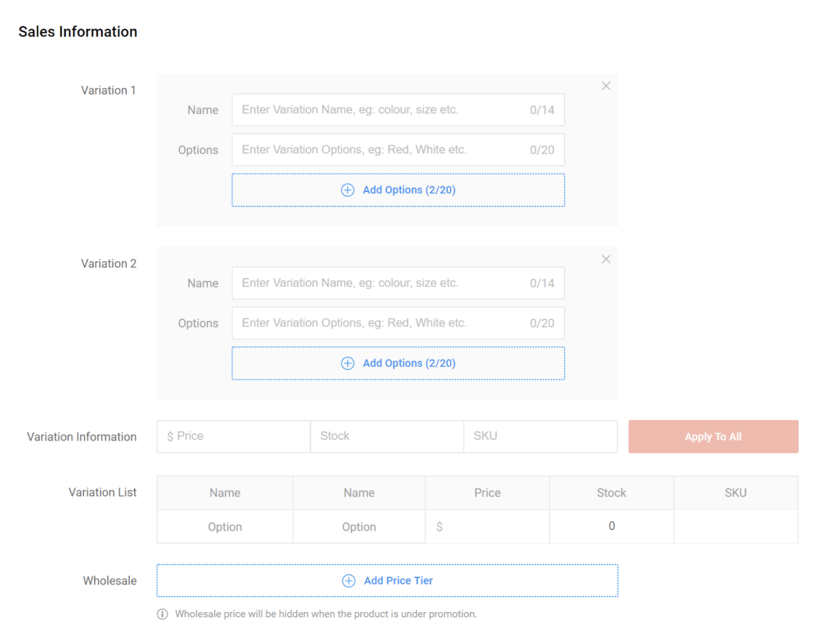824x644 pixels.
Task: Select the Options field for Variation 2
Action: point(398,323)
